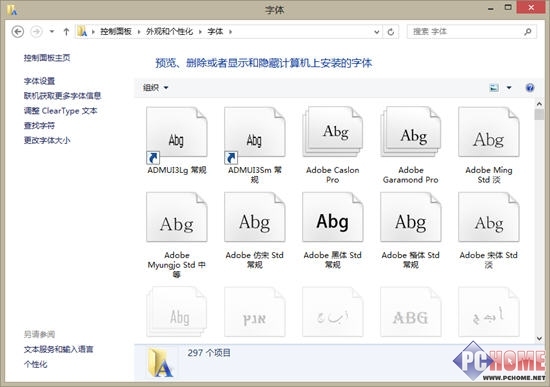550x387 pixels.
Task: Select 控制面板 breadcrumb in address bar
Action: [x=116, y=32]
